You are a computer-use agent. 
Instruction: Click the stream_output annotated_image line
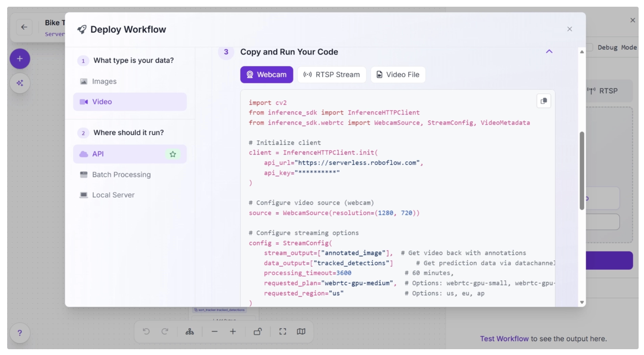(x=328, y=253)
